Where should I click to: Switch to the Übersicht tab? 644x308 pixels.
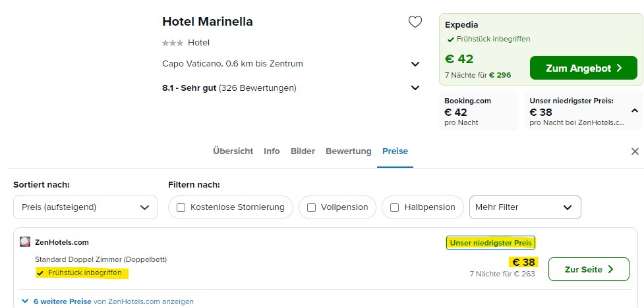pyautogui.click(x=233, y=151)
